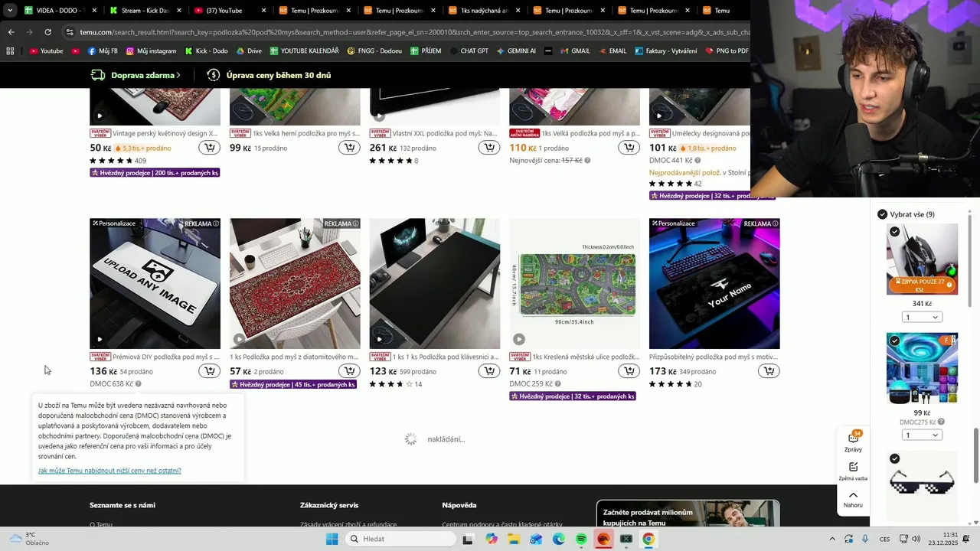Viewport: 980px width, 551px height.
Task: Open DMOC 259 Kč info question mark
Action: point(557,384)
